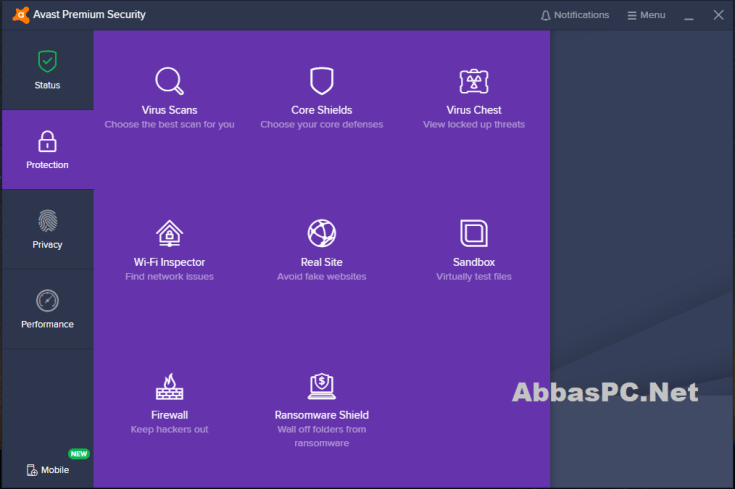The image size is (735, 489).
Task: Click 'Choose your core defenses' text
Action: click(x=322, y=125)
